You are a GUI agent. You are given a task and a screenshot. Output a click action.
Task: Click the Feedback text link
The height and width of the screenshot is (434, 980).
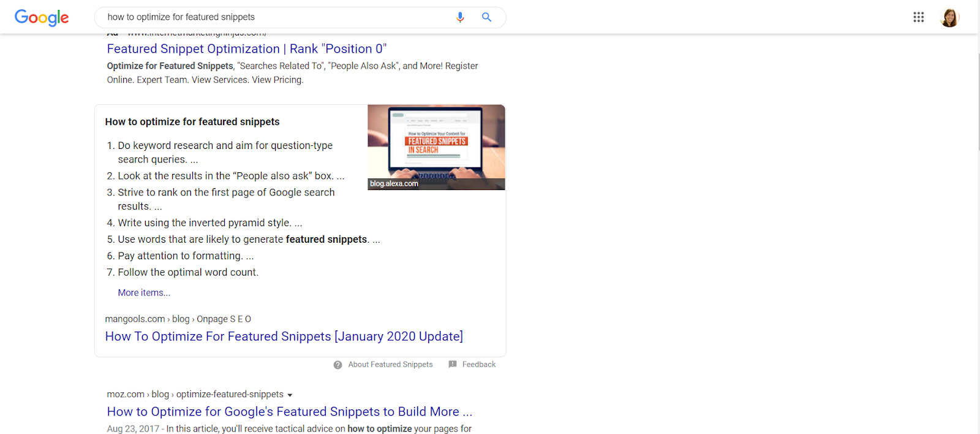coord(479,365)
